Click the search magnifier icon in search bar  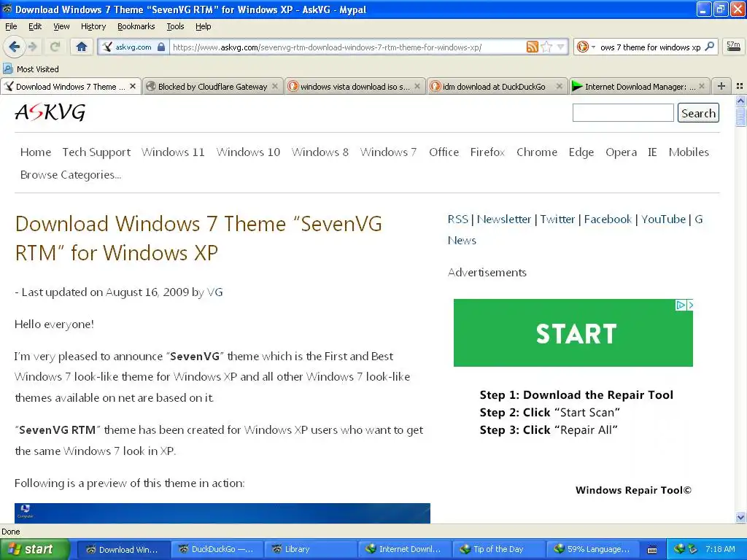[x=709, y=47]
